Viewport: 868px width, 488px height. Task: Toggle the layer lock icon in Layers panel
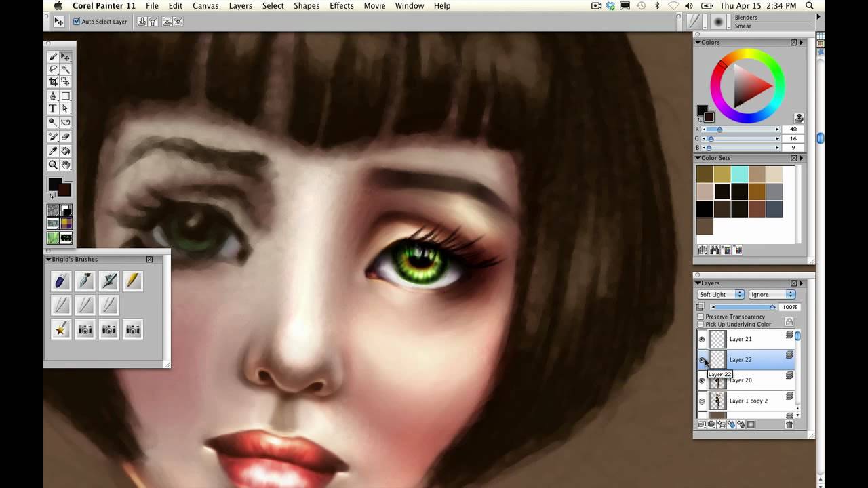click(789, 322)
